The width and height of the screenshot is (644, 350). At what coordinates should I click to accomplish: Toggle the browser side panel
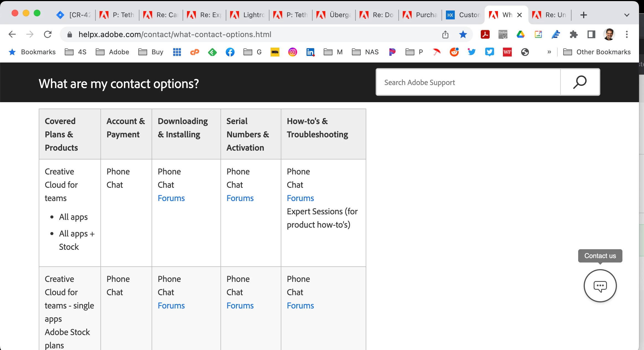pyautogui.click(x=591, y=34)
